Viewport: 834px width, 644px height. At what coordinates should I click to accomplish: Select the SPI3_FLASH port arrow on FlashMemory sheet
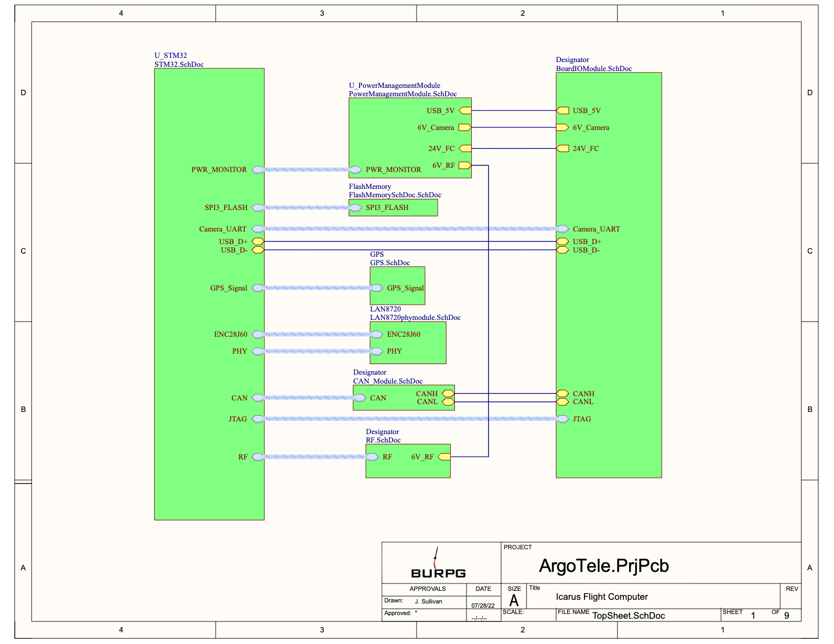coord(355,207)
